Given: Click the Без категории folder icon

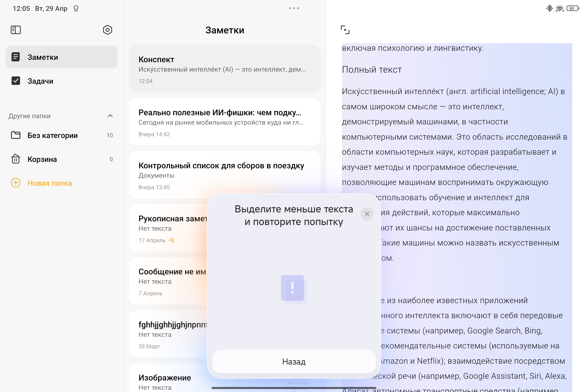Looking at the screenshot, I should click(x=15, y=135).
